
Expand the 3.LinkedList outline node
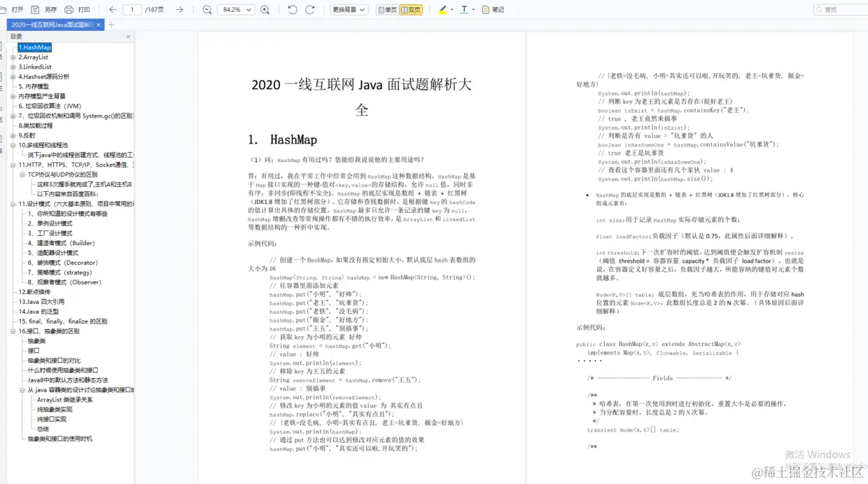pyautogui.click(x=13, y=67)
